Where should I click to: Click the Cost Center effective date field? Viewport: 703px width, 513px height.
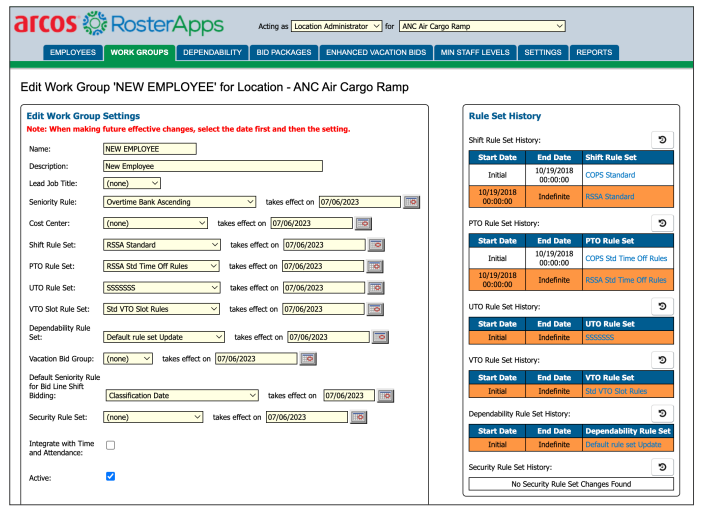coord(312,223)
